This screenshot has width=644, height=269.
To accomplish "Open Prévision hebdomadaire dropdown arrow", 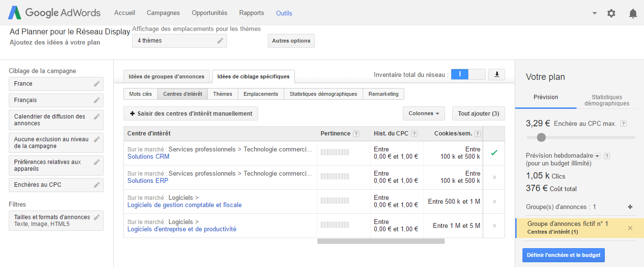I will tap(597, 156).
